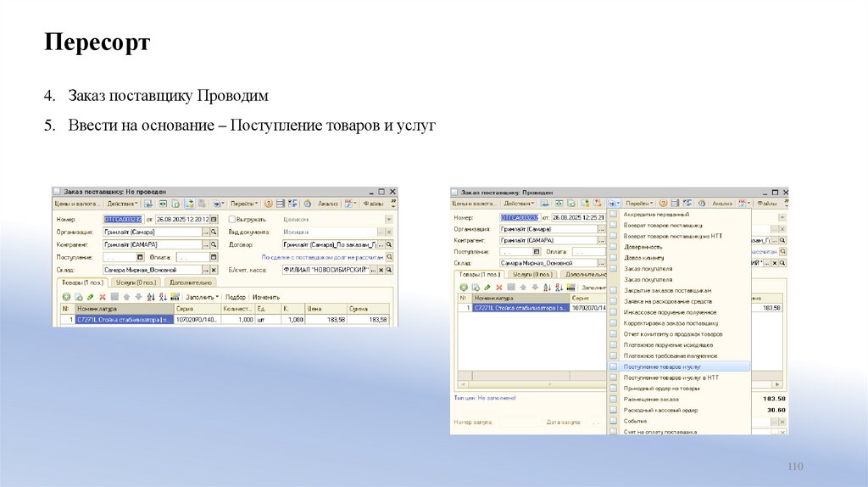Image resolution: width=868 pixels, height=487 pixels.
Task: Open Действия dropdown in 'Проведен' window
Action: pos(519,204)
